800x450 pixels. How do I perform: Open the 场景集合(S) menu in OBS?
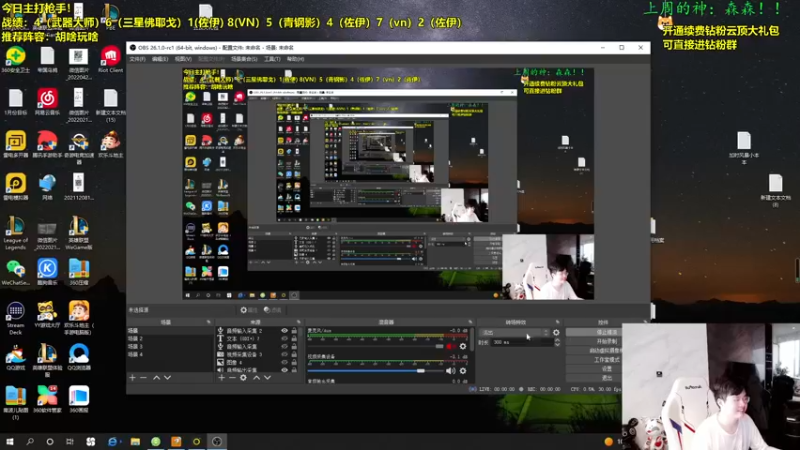click(x=244, y=59)
